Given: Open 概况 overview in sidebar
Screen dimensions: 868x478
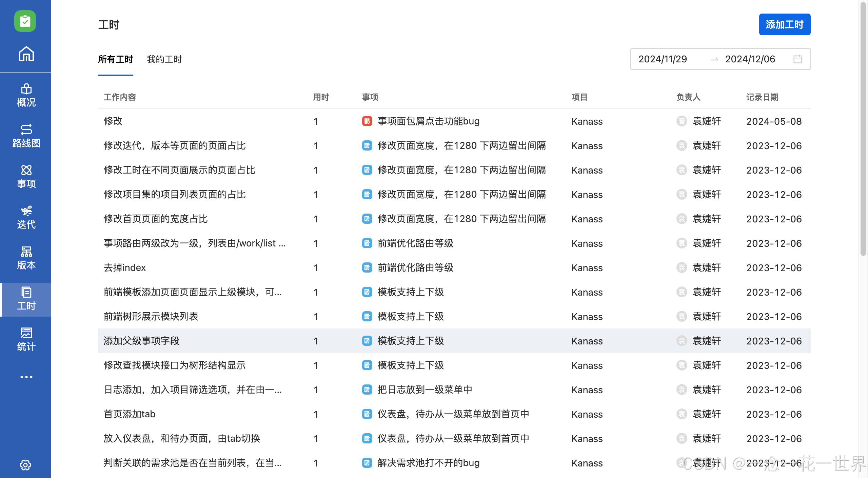Looking at the screenshot, I should [x=26, y=95].
